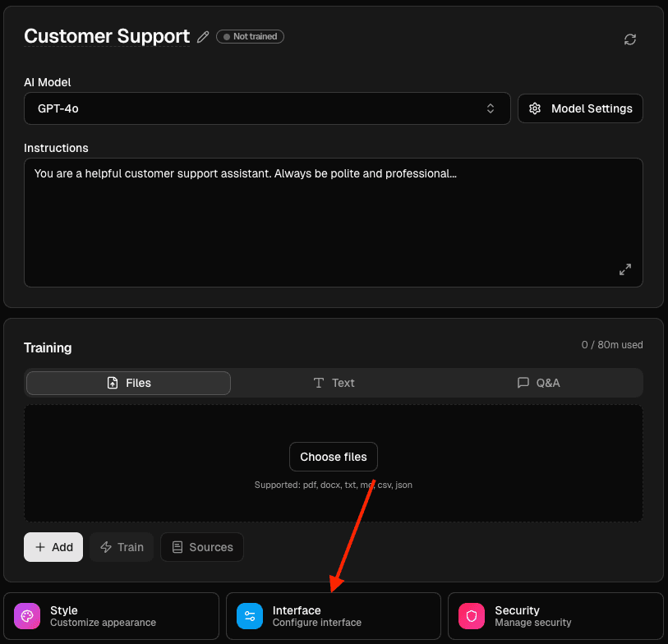Click the Choose files button
The width and height of the screenshot is (668, 644).
pyautogui.click(x=334, y=457)
